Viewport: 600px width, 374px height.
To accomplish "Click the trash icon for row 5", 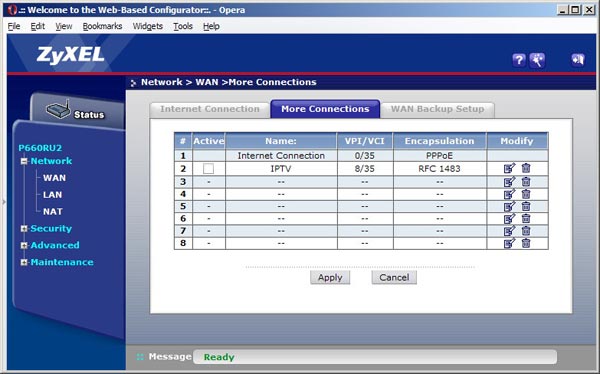I will (x=526, y=206).
